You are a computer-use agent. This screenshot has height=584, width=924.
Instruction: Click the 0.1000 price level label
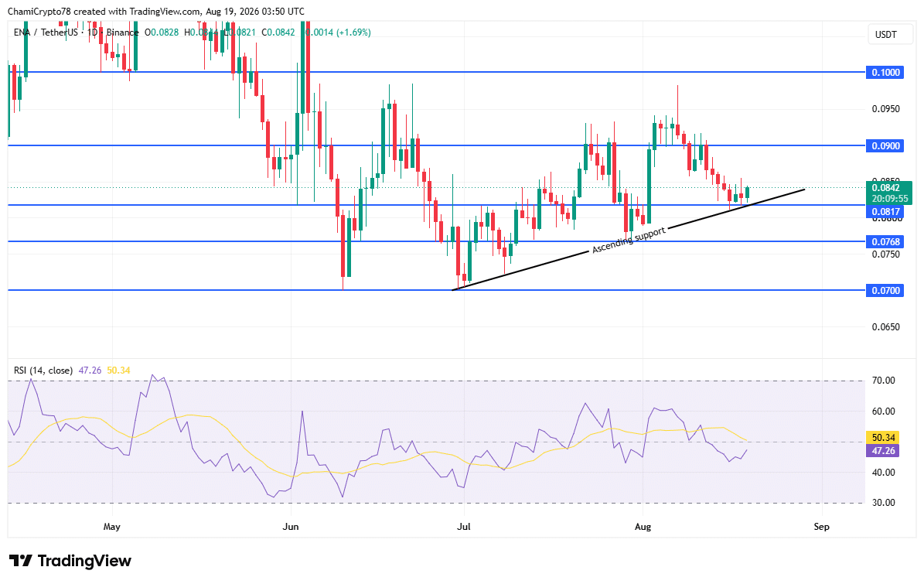click(x=885, y=73)
